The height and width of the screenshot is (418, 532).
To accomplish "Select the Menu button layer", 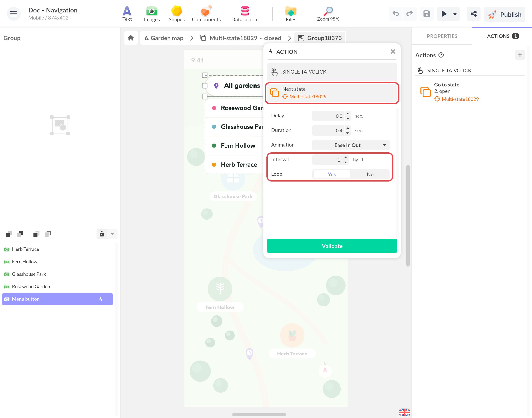I will tap(57, 299).
